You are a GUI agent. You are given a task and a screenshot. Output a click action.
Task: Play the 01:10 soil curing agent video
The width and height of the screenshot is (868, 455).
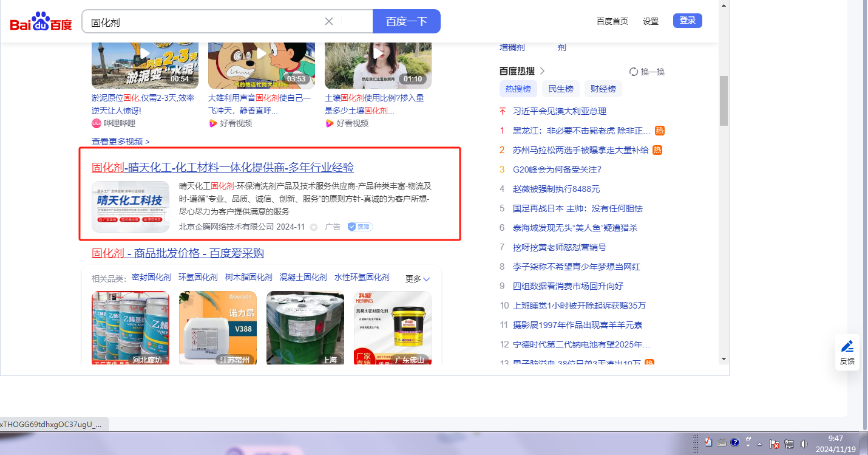tap(378, 66)
